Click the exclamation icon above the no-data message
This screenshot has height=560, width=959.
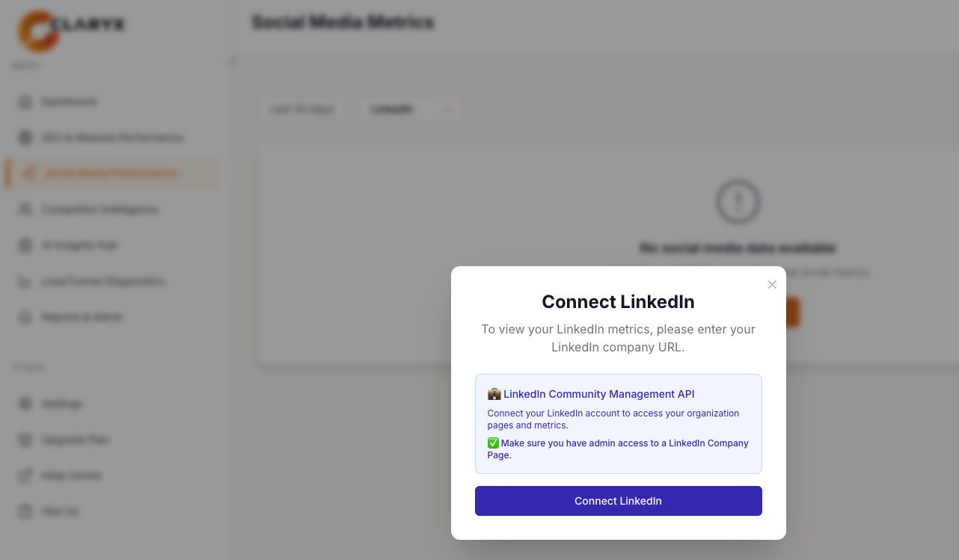[738, 201]
